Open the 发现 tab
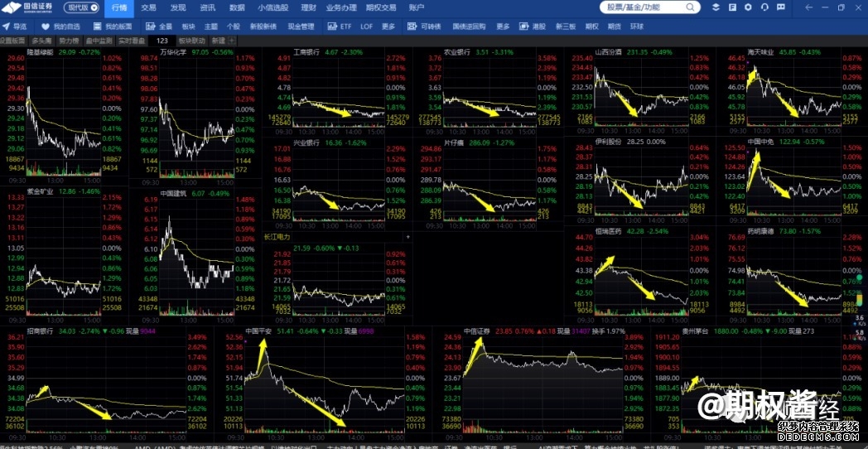868x449 pixels. (178, 7)
